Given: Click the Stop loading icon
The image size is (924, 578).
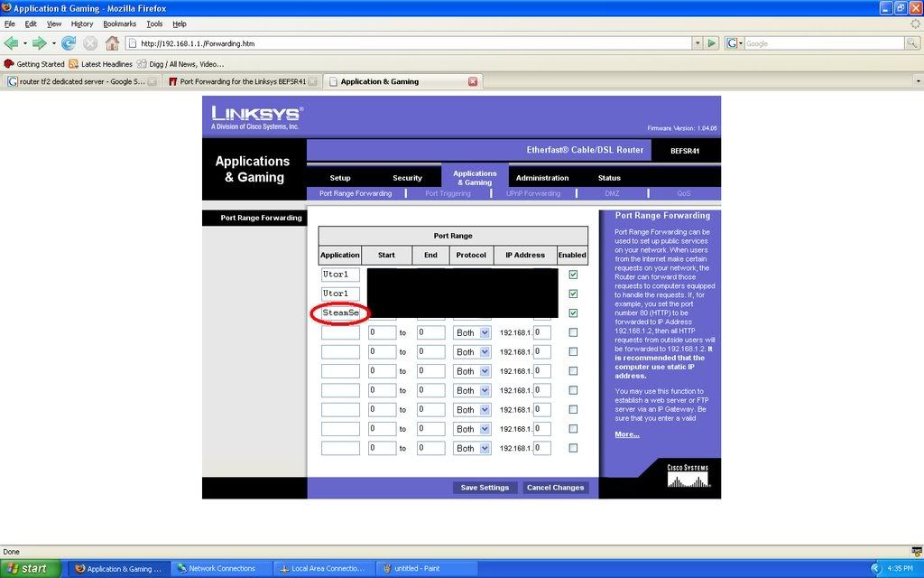Looking at the screenshot, I should coord(90,43).
